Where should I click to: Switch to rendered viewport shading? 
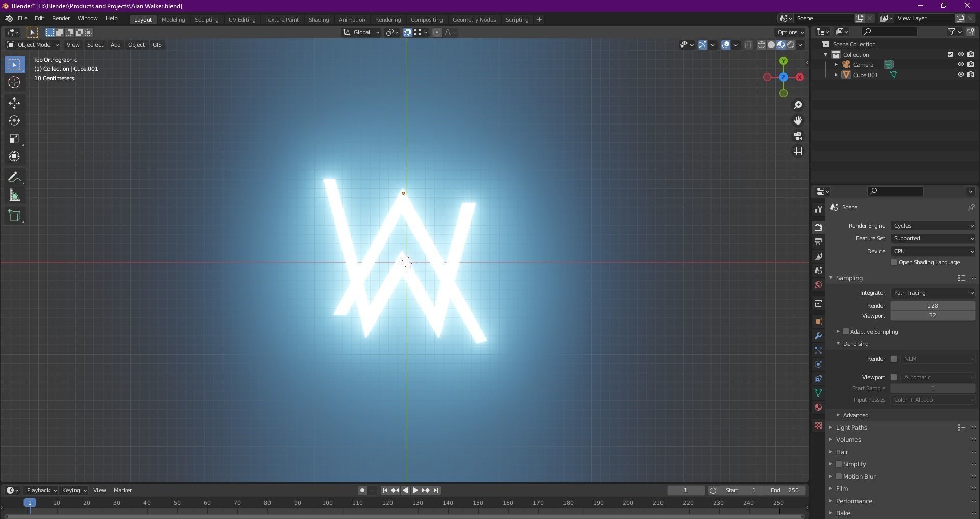point(791,45)
